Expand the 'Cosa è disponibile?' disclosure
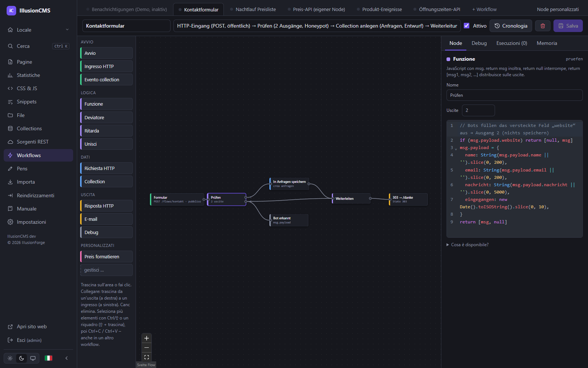Screen dimensions: 588x368 [x=467, y=245]
